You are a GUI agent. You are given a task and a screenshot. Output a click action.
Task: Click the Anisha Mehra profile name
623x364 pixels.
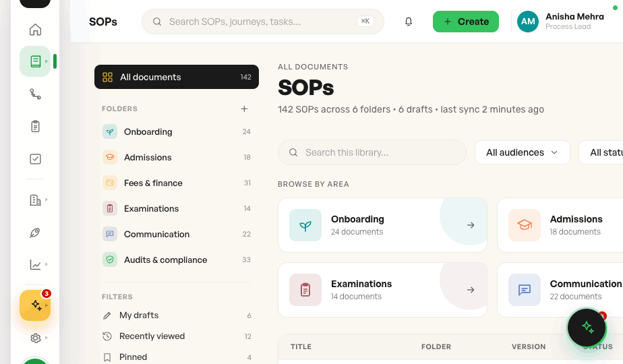tap(574, 17)
